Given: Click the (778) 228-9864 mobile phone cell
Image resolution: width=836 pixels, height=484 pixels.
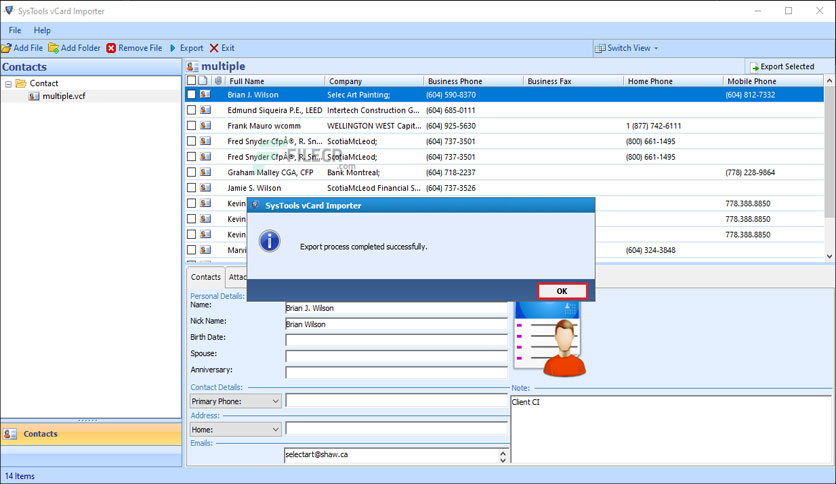Looking at the screenshot, I should pyautogui.click(x=750, y=172).
